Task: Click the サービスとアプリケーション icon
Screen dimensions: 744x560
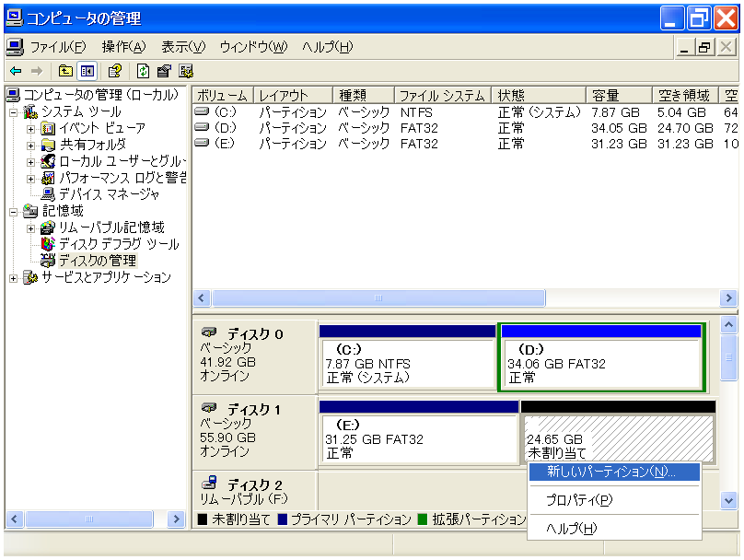Action: tap(30, 277)
